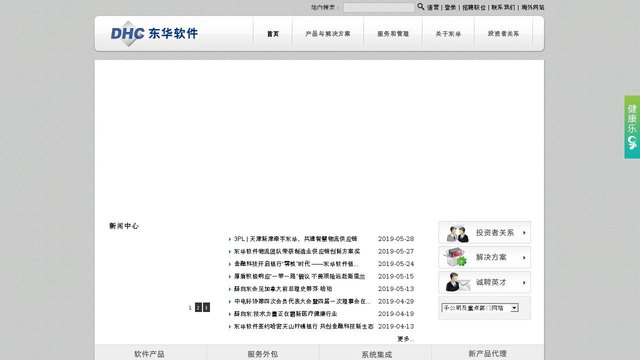Open the 联系我们 top link
The height and width of the screenshot is (360, 640).
click(x=503, y=7)
